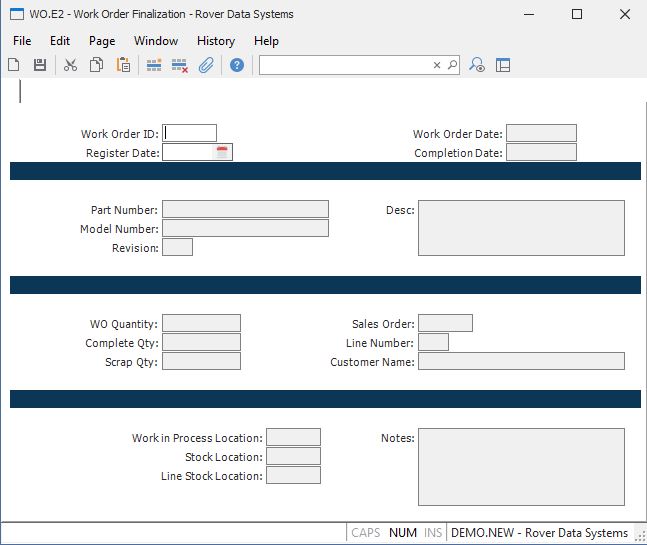Clear the toolbar search box with X
The image size is (647, 545).
pyautogui.click(x=437, y=65)
